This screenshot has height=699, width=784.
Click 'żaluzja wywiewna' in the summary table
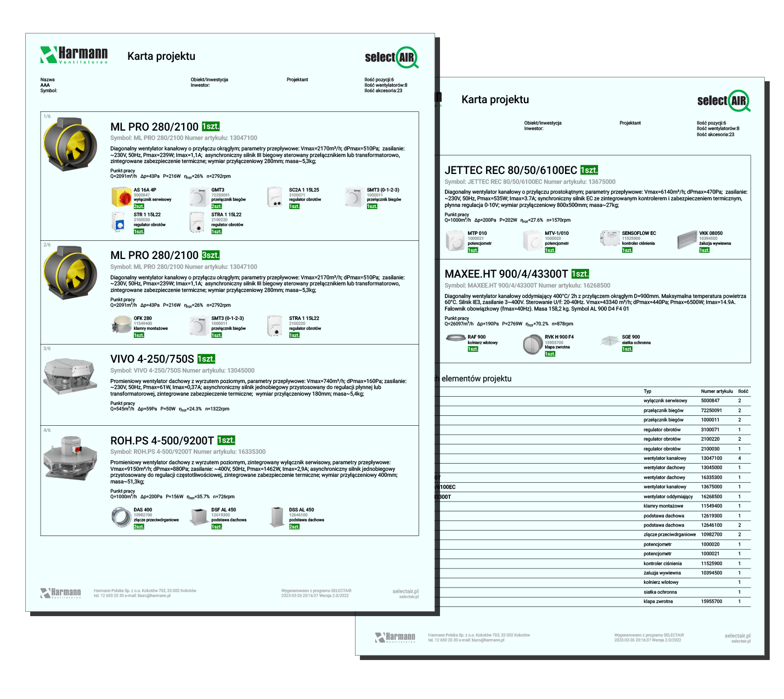[662, 573]
